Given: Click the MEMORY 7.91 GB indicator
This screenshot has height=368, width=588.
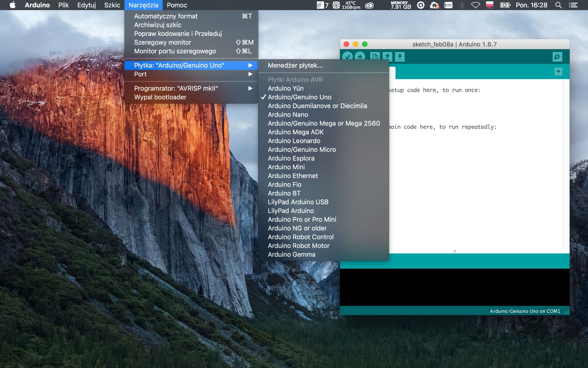Looking at the screenshot, I should click(401, 5).
